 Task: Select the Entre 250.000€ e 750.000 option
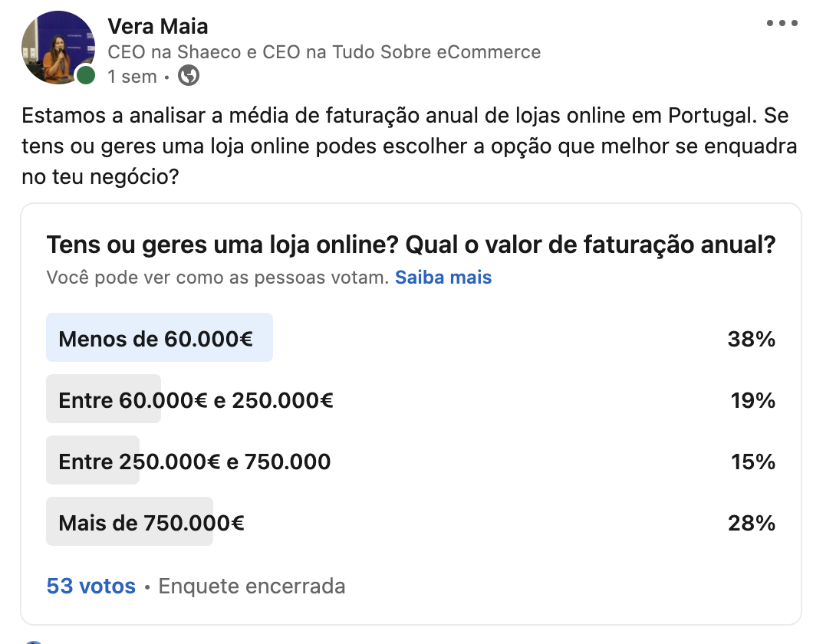click(x=192, y=461)
